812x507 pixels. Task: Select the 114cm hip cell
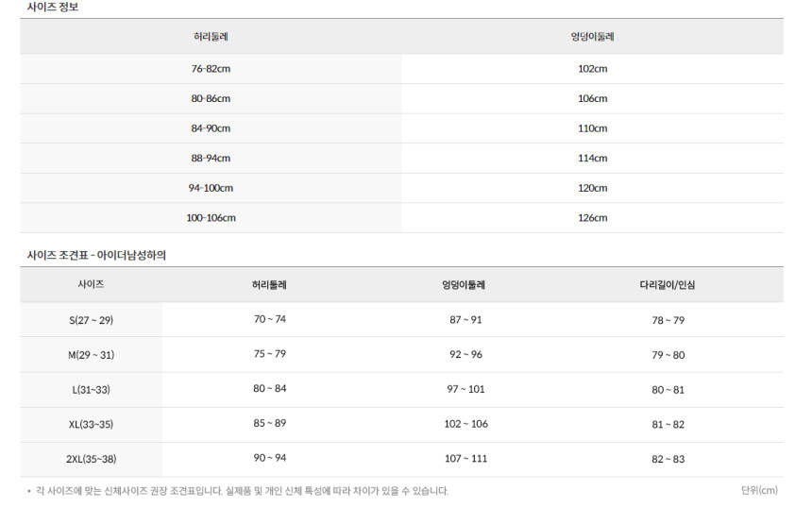coord(592,159)
